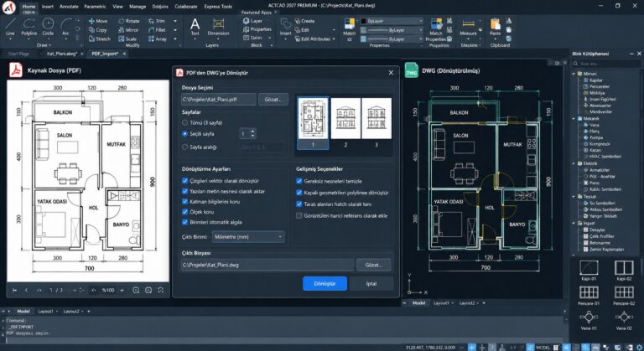Collapse the Tesisat tree node
The width and height of the screenshot is (644, 351).
coord(574,197)
